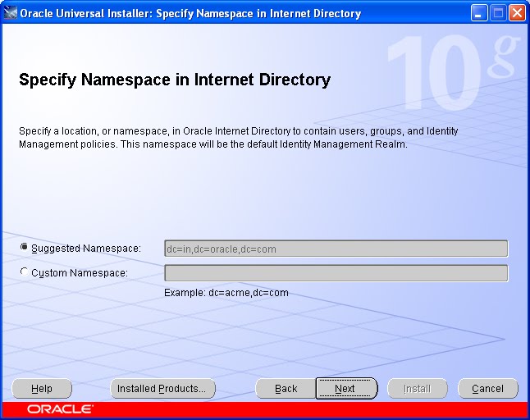Screen dimensions: 530x420
Task: Click the description paragraph about Identity Management Realm
Action: click(x=239, y=138)
